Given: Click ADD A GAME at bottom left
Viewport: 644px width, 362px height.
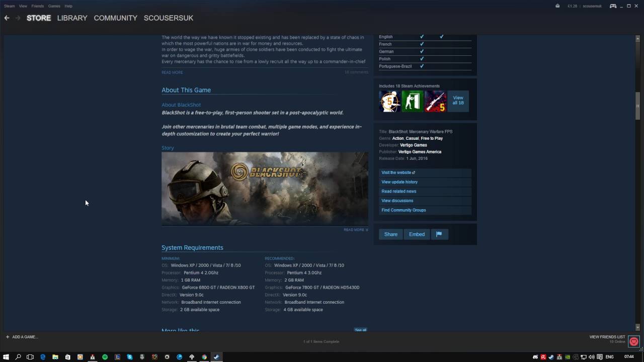Looking at the screenshot, I should click(x=25, y=337).
